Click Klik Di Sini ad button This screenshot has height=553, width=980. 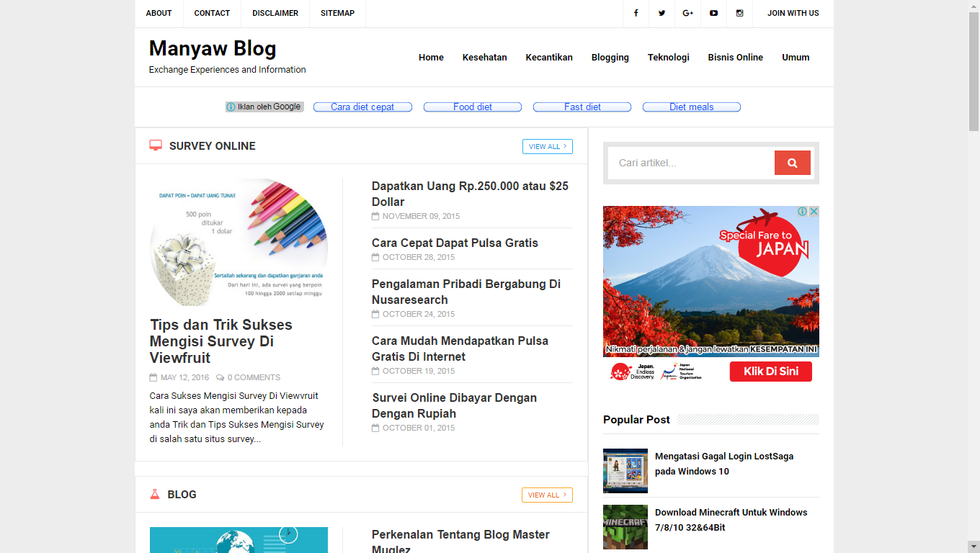[x=770, y=372]
